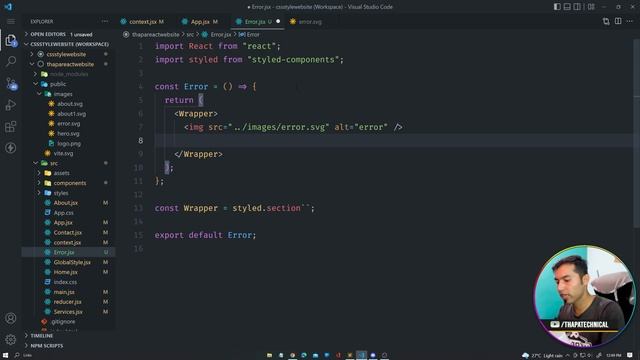Open the hamburger application menu
Viewport: 640px width, 360px height.
point(11,21)
